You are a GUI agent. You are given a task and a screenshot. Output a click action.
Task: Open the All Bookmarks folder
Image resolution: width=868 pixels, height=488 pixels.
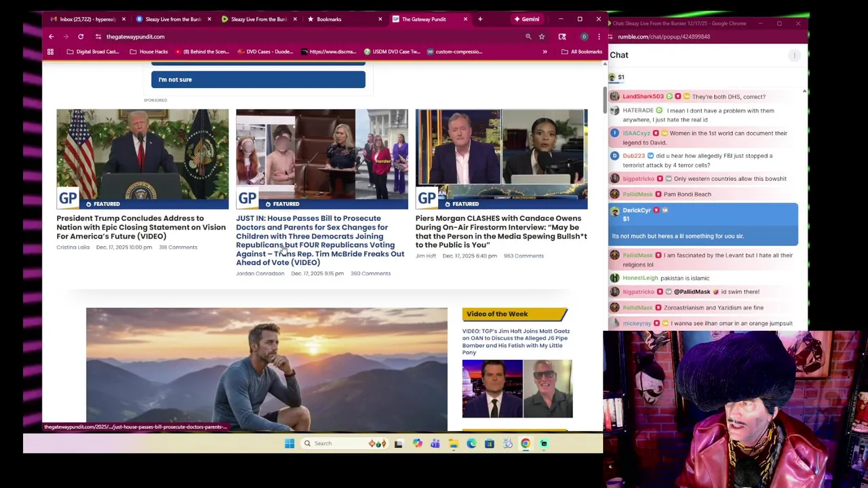tap(582, 52)
